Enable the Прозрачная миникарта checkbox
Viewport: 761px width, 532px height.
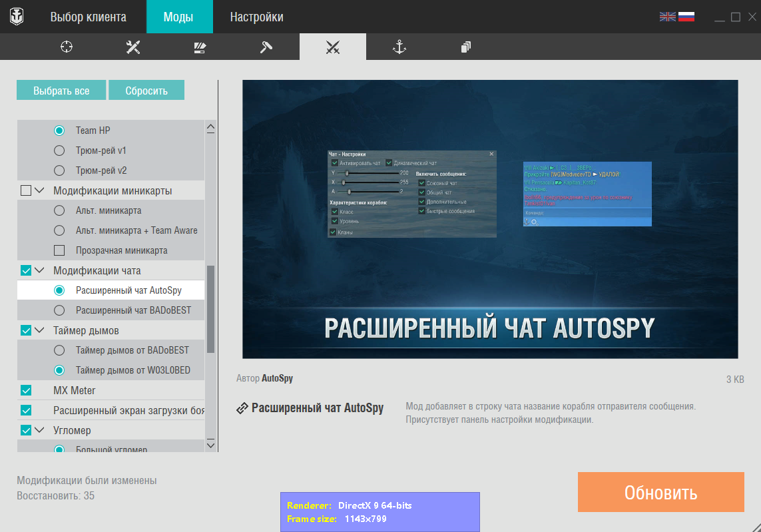coord(59,250)
